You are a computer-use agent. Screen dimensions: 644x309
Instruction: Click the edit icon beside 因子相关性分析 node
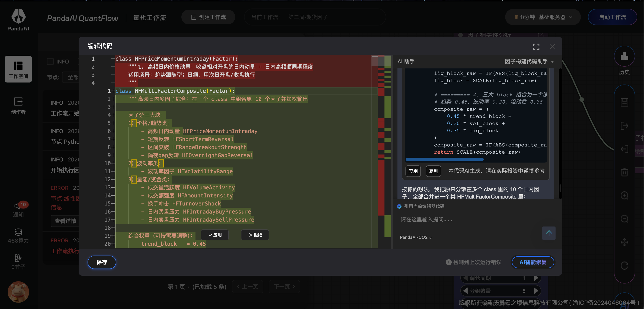coord(540,35)
